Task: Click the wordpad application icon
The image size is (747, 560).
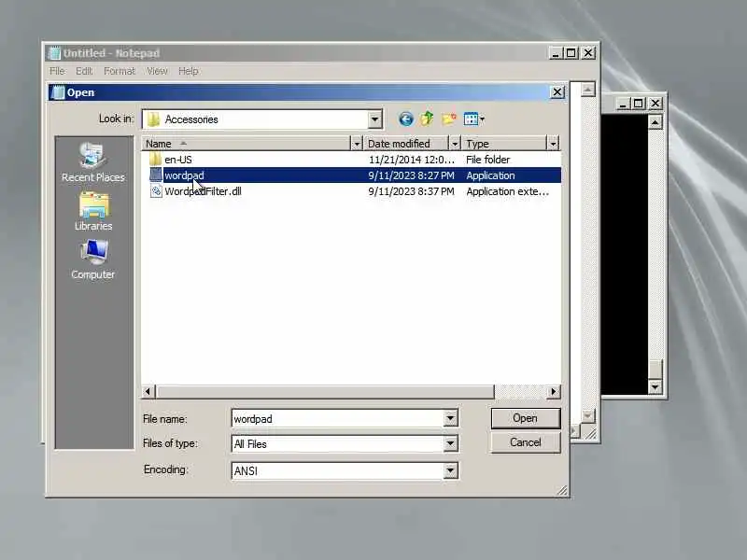Action: point(156,175)
